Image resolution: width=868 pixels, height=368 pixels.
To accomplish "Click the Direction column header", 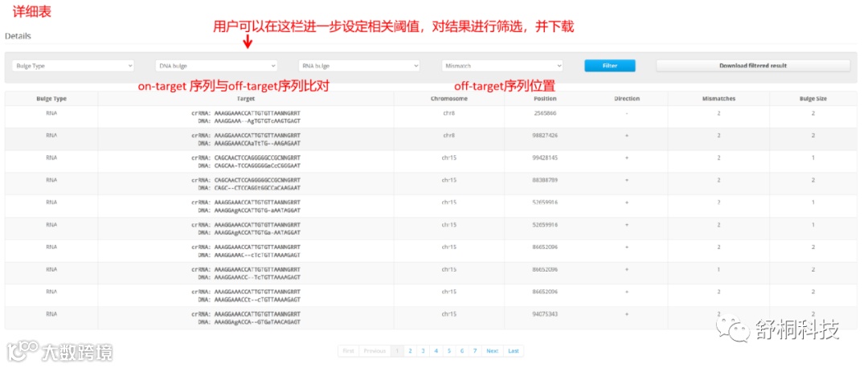I will click(x=627, y=99).
